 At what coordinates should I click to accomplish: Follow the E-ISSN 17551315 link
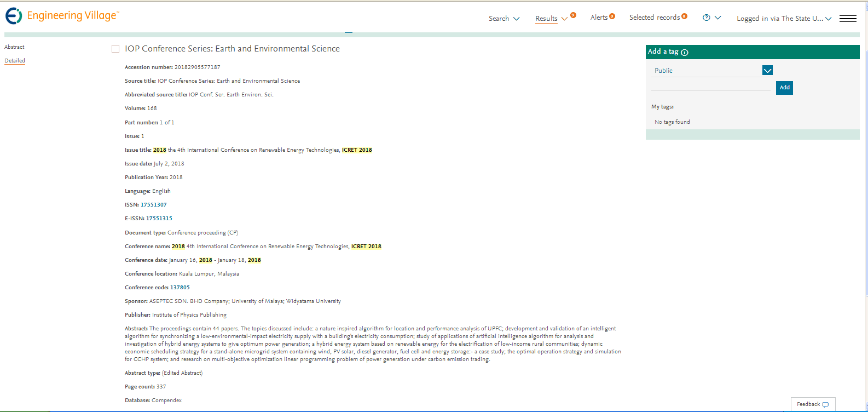click(159, 219)
